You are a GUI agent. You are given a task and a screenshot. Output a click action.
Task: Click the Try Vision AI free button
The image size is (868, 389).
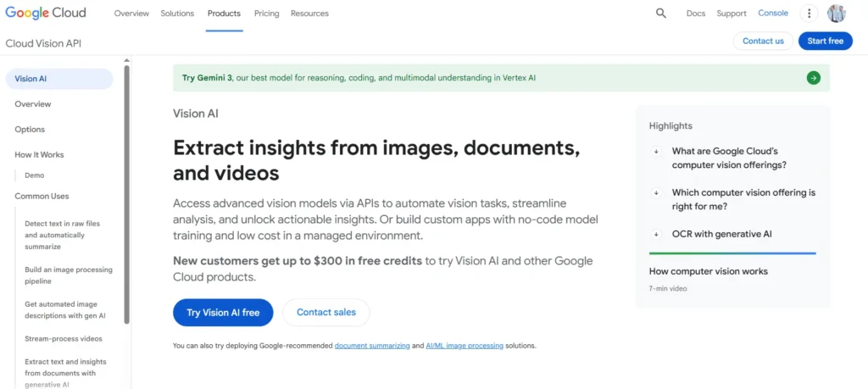[x=223, y=313]
